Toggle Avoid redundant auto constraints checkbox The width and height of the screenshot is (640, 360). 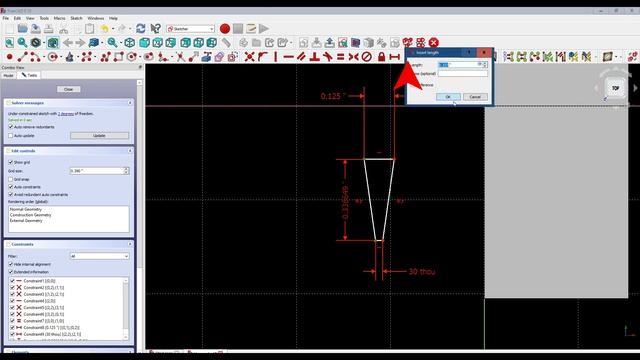point(11,195)
